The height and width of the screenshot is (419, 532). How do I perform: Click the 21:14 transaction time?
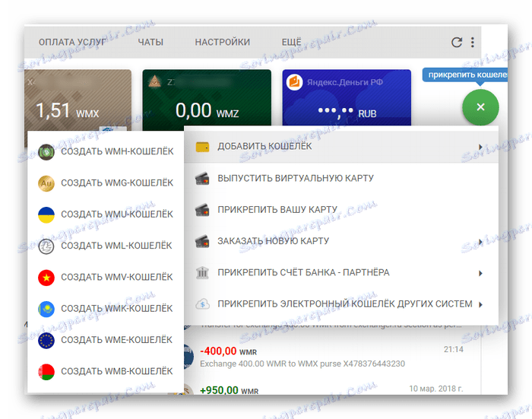tap(453, 349)
